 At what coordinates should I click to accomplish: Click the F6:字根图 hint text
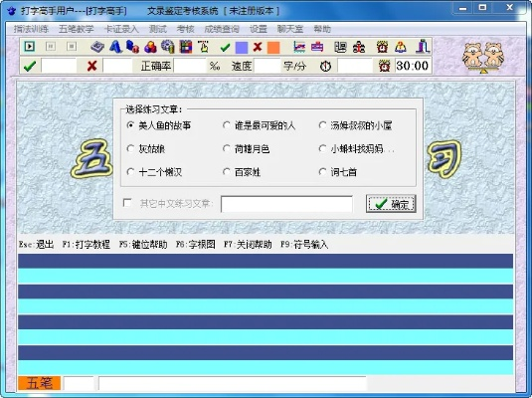196,245
